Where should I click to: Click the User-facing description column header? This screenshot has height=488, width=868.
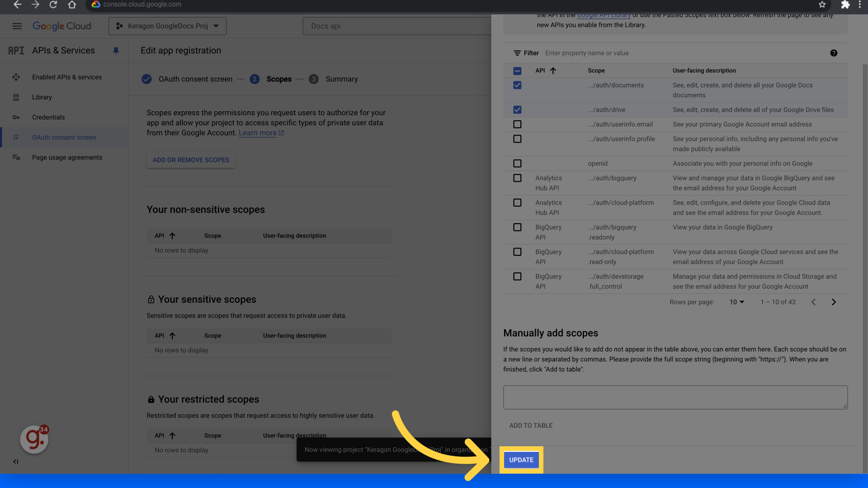pos(704,71)
